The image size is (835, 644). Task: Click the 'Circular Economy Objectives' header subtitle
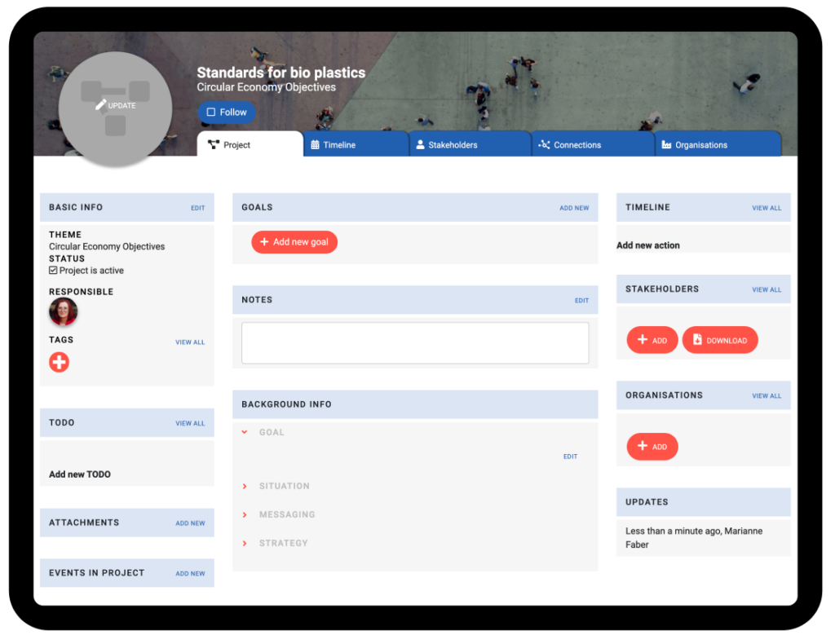tap(267, 87)
